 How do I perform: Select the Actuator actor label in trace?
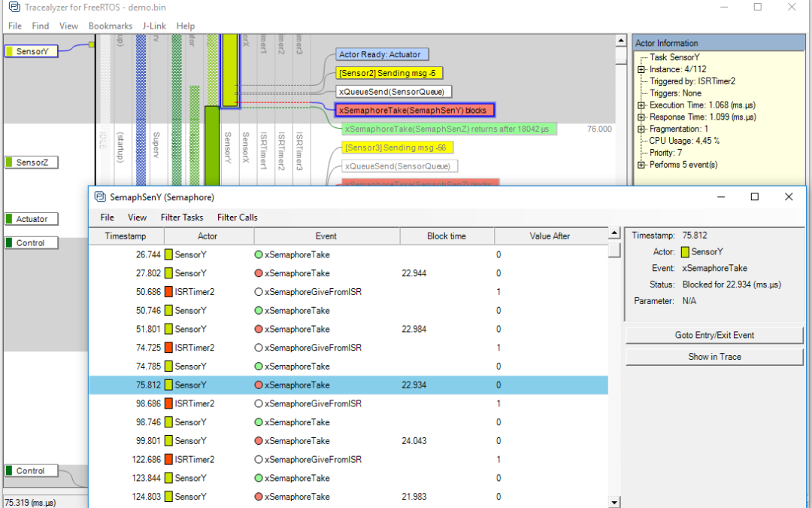(x=32, y=219)
